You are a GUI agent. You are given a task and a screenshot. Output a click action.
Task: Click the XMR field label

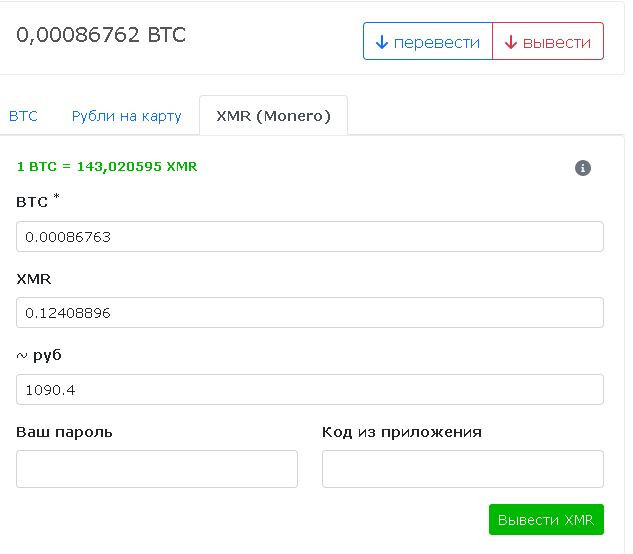point(34,279)
